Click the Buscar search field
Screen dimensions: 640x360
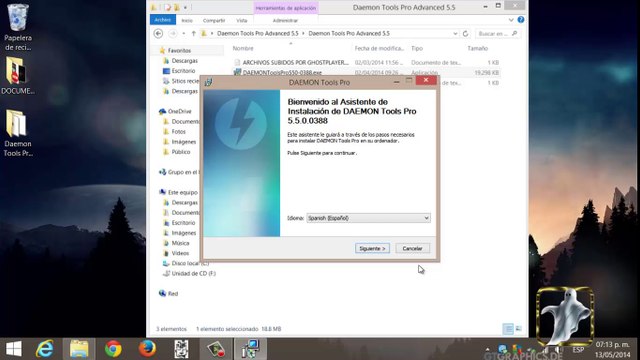[498, 33]
